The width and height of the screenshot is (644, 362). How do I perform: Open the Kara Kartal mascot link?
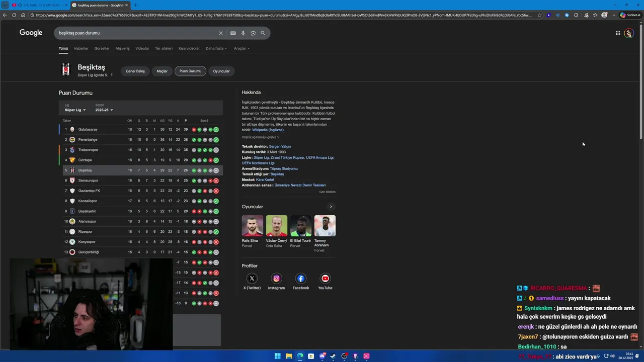(265, 179)
